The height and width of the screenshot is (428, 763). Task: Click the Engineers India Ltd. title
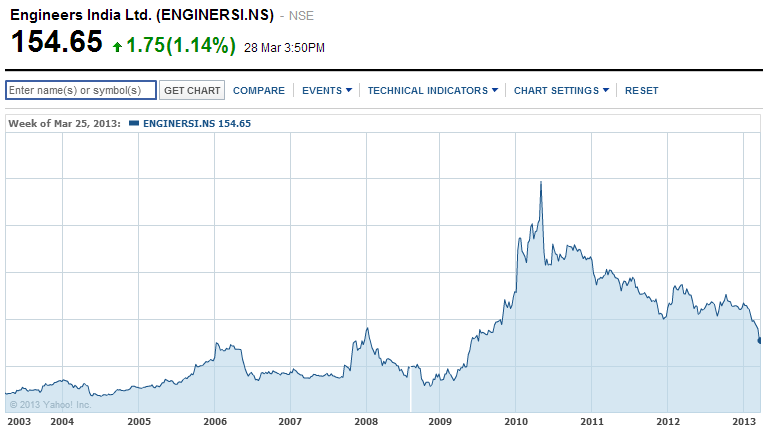[x=142, y=15]
